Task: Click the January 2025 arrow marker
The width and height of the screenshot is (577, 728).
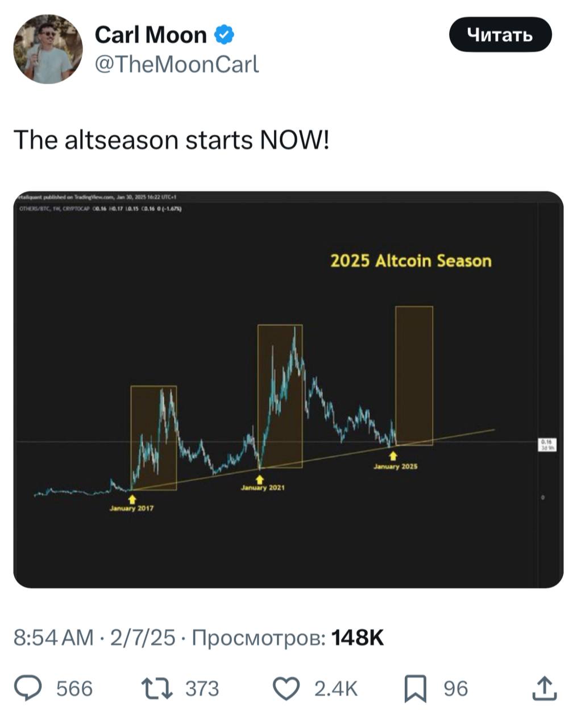Action: click(x=393, y=456)
